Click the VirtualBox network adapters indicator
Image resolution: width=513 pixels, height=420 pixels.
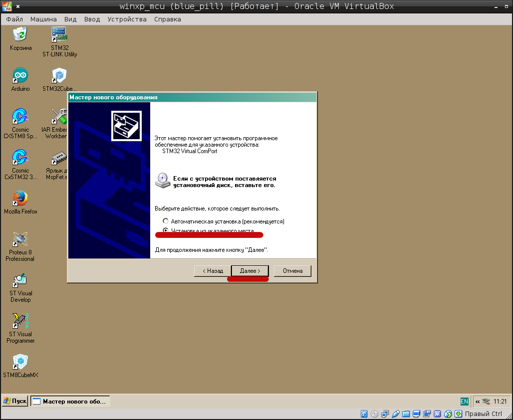point(385,414)
